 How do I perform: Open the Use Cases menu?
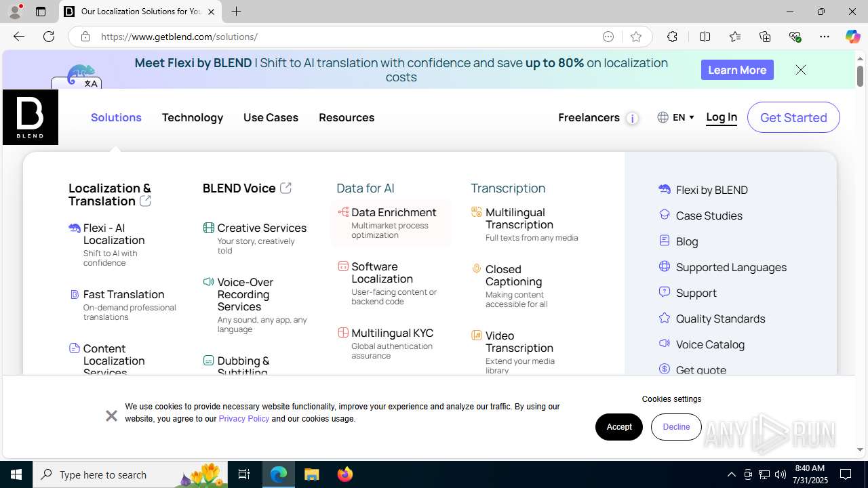pyautogui.click(x=271, y=117)
